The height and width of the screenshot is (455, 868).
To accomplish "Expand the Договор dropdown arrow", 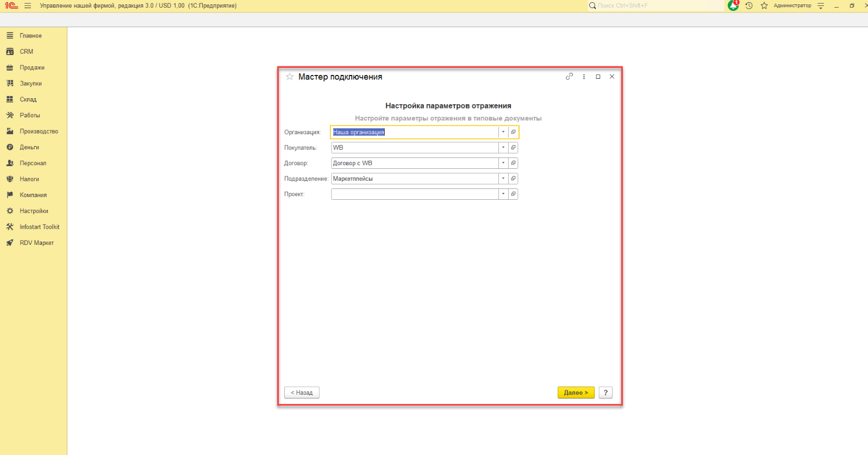I will click(x=503, y=163).
